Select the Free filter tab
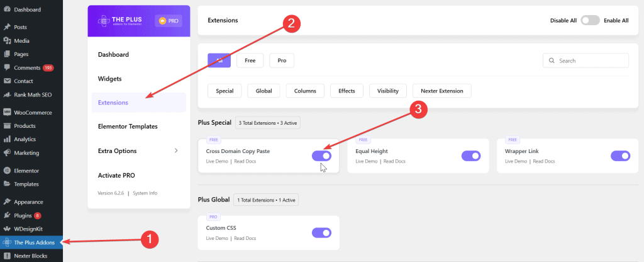 (250, 60)
